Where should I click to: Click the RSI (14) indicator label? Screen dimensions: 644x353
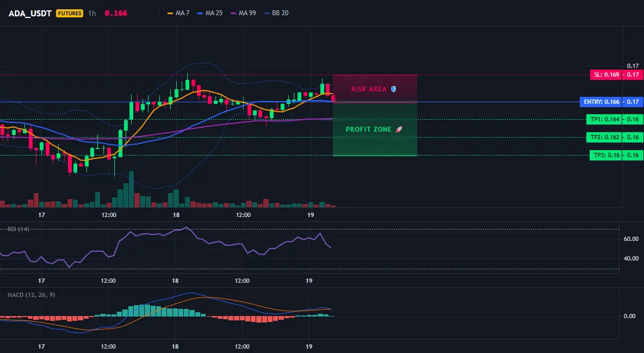tap(18, 229)
